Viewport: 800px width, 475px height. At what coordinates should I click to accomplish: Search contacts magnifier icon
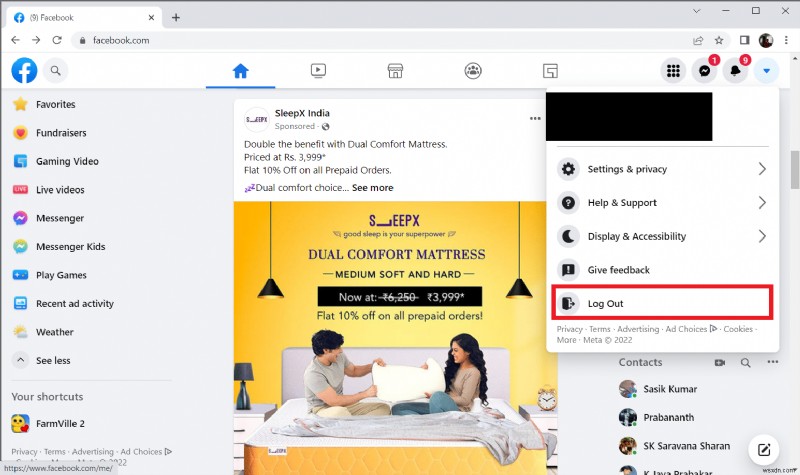pos(745,363)
